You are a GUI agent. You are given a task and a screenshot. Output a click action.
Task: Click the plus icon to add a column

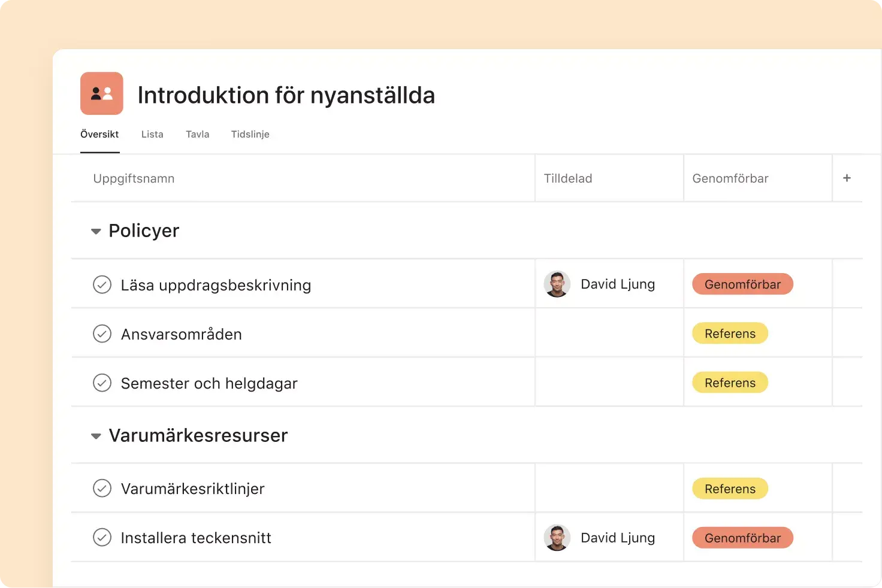tap(847, 178)
